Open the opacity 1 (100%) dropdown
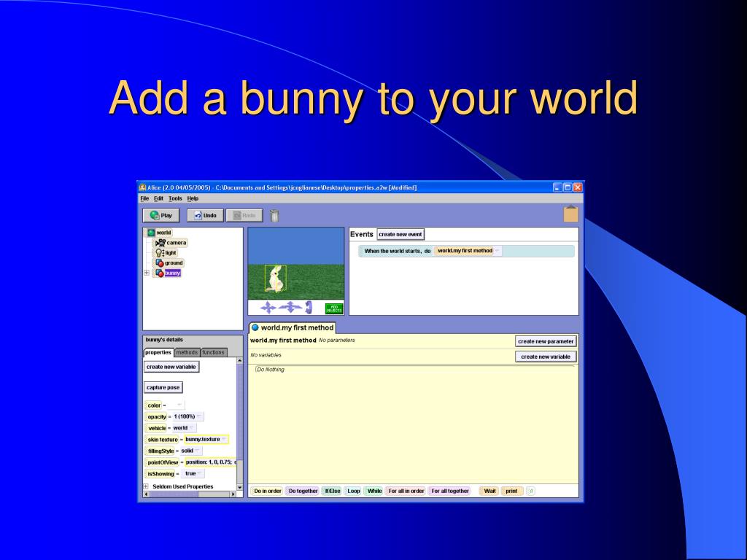747x560 pixels. (188, 416)
